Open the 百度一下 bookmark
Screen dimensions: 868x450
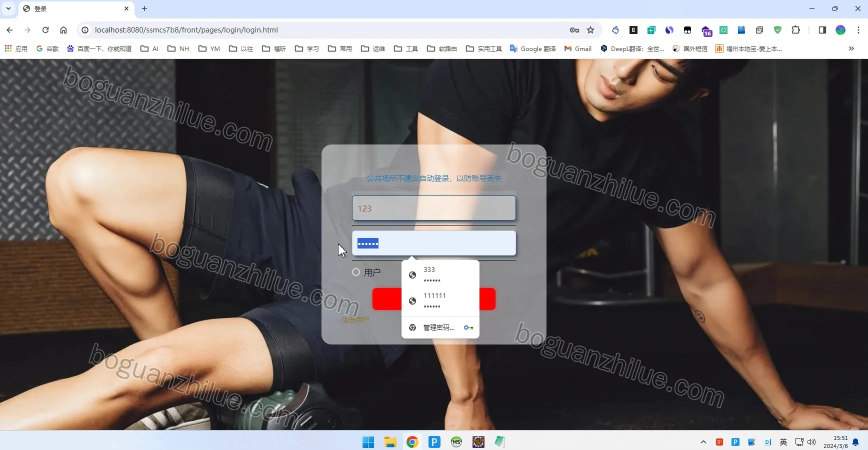coord(99,48)
